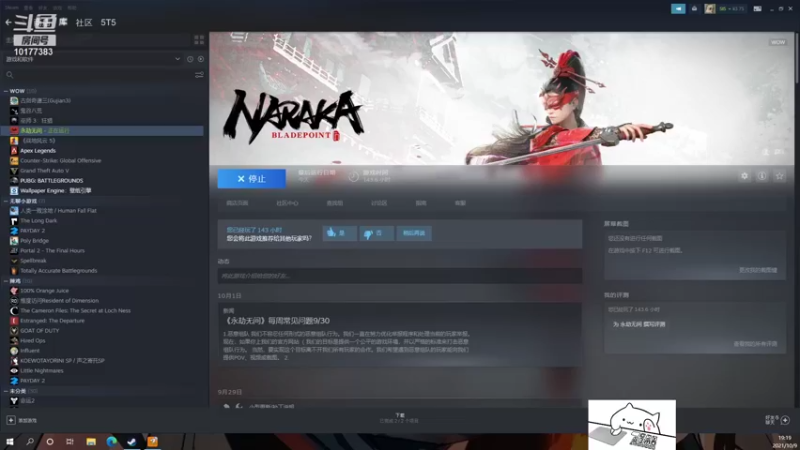This screenshot has height=450, width=800.
Task: Select Estranged: The Departure
Action: point(52,320)
